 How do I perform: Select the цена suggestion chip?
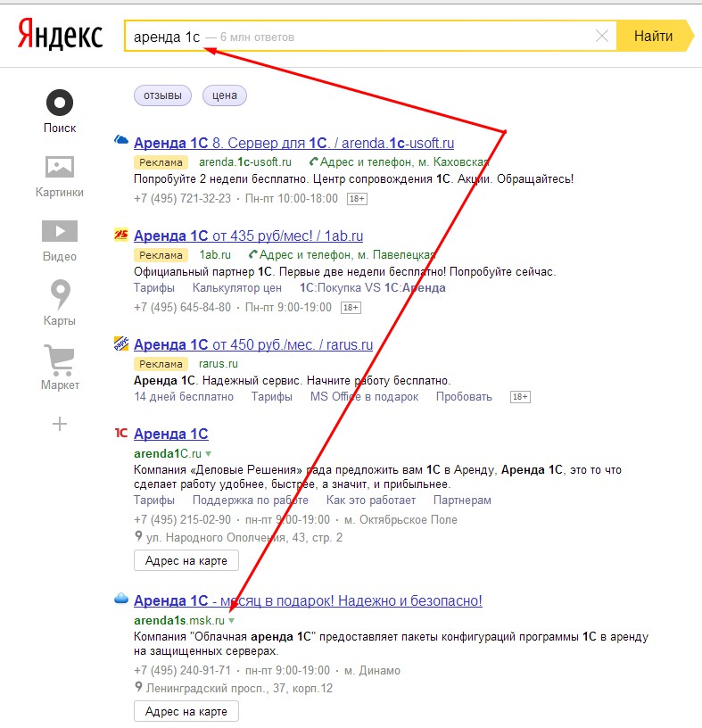pyautogui.click(x=225, y=95)
